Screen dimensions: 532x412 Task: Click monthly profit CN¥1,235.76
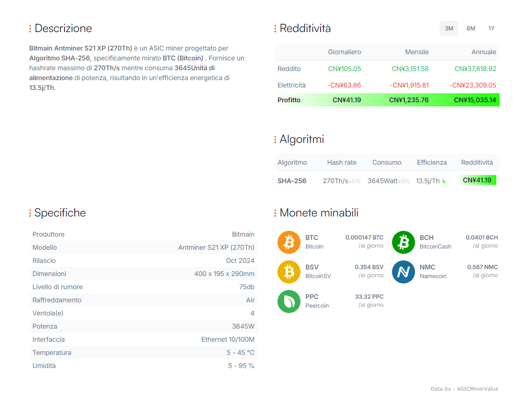(409, 100)
